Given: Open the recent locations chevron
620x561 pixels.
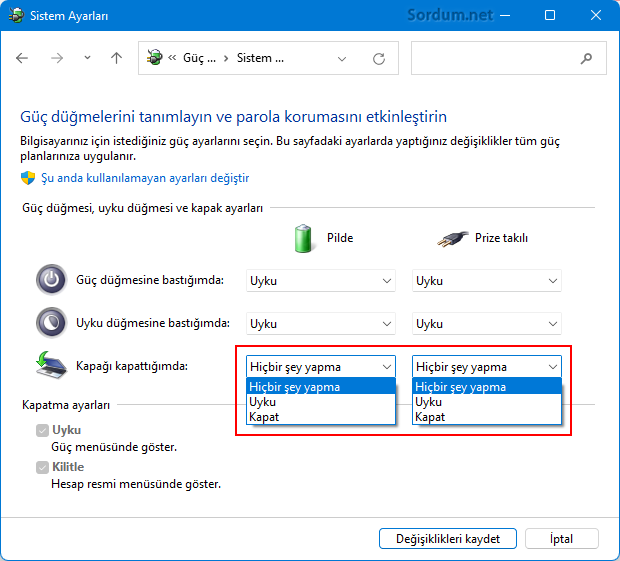Looking at the screenshot, I should click(87, 58).
